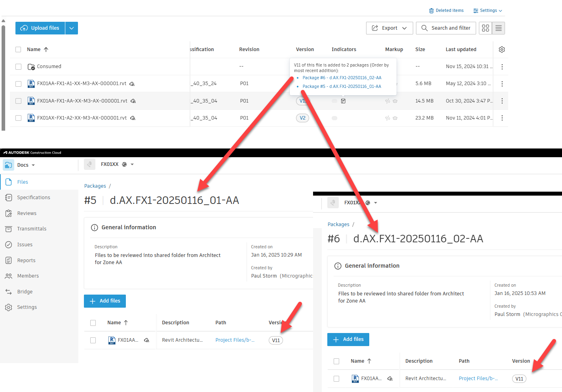Click the Upload files button

(x=40, y=28)
